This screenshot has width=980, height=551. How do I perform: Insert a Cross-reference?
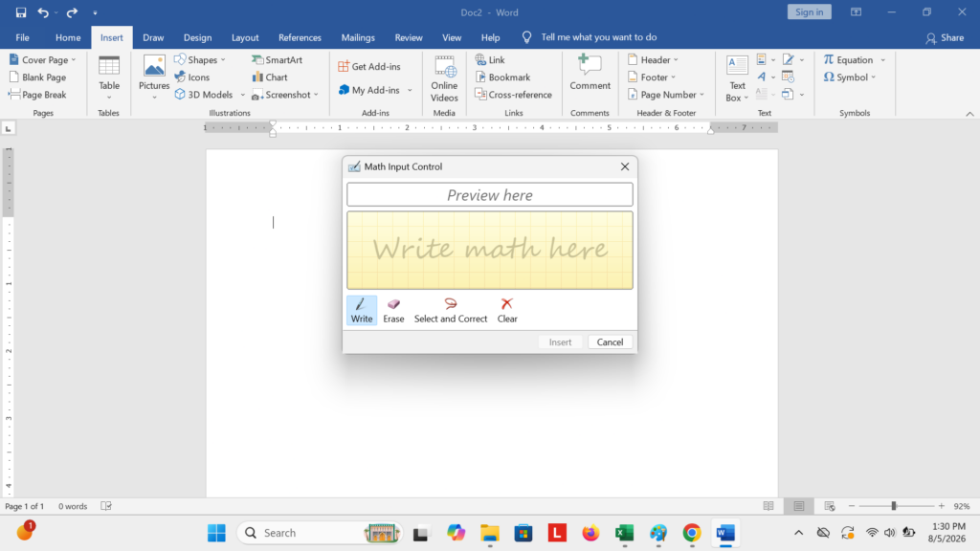[513, 95]
